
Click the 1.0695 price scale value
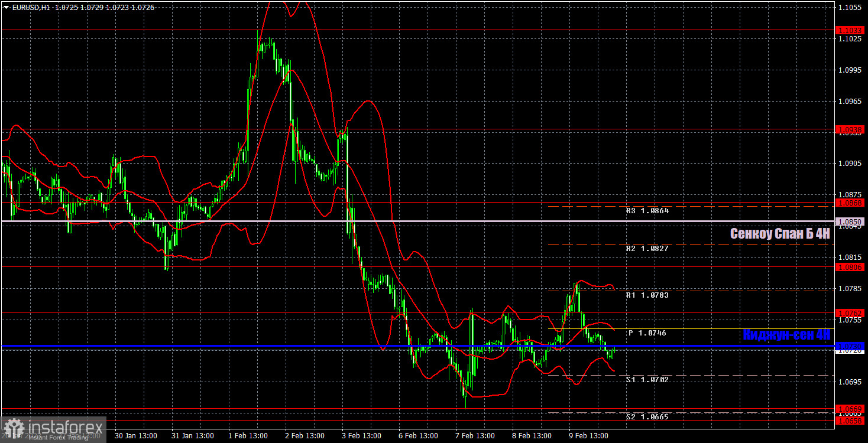849,382
